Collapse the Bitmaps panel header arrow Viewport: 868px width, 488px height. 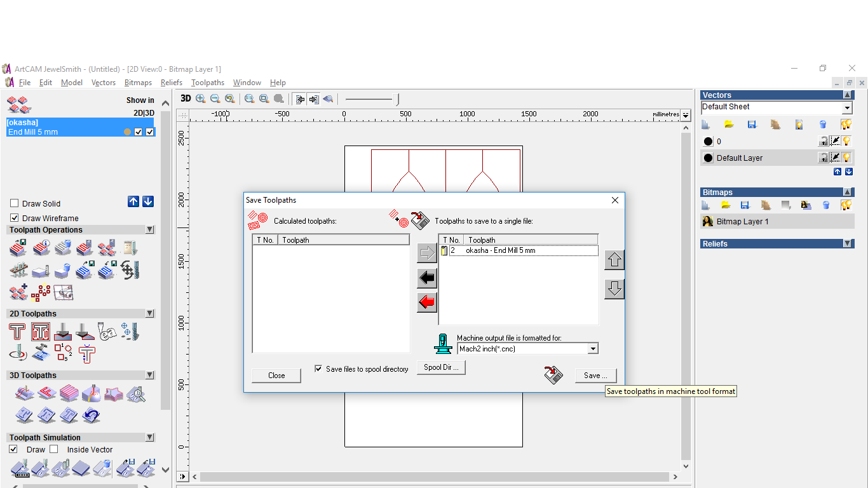point(848,193)
